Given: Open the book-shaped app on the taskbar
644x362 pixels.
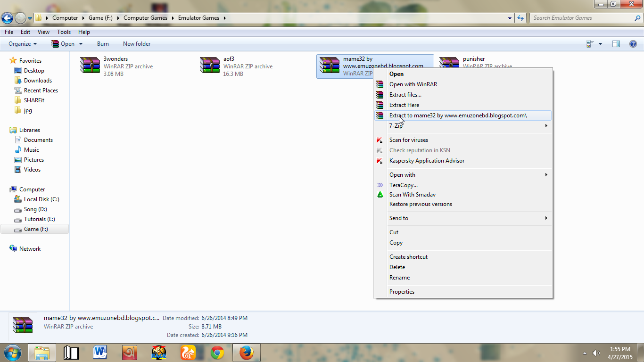Looking at the screenshot, I should 71,353.
